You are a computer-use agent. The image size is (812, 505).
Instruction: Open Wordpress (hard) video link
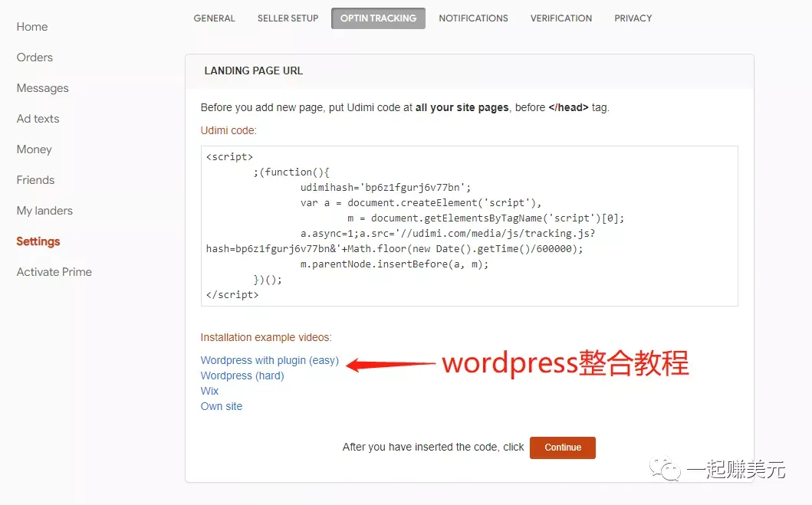(242, 375)
